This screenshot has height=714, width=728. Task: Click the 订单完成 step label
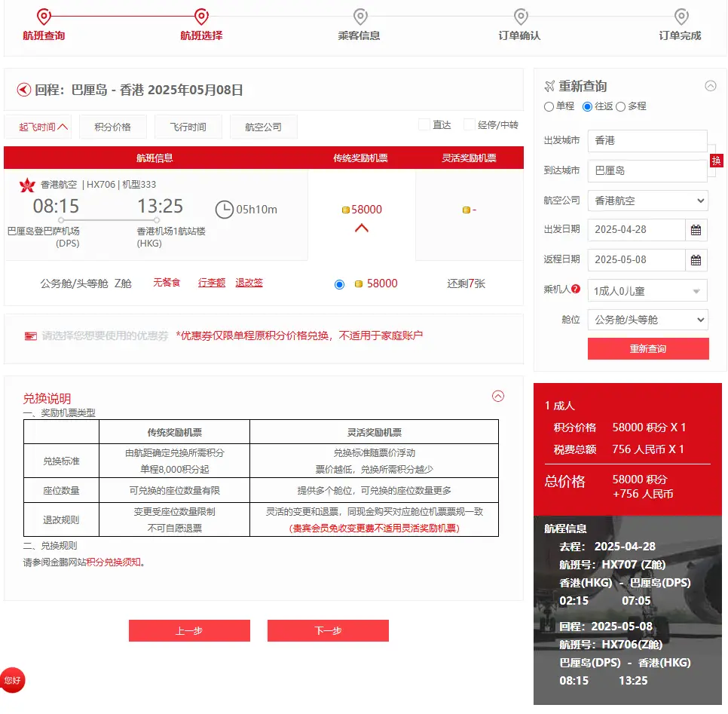click(x=681, y=35)
